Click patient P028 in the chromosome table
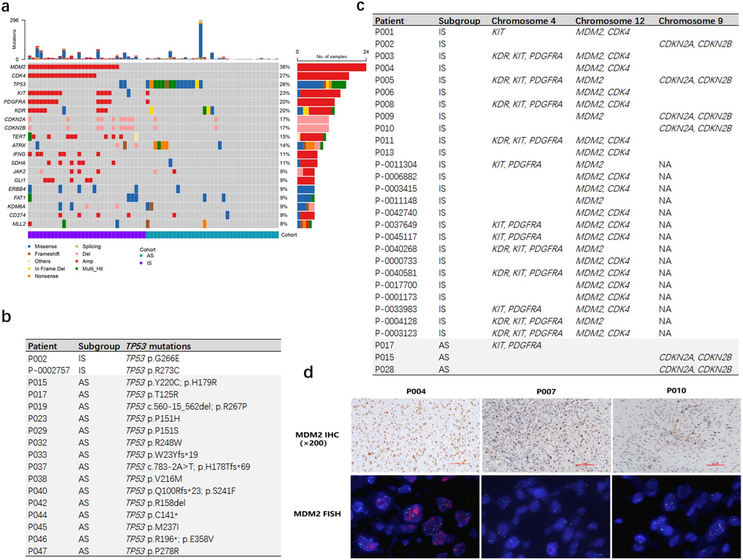This screenshot has height=560, width=743. pyautogui.click(x=384, y=369)
